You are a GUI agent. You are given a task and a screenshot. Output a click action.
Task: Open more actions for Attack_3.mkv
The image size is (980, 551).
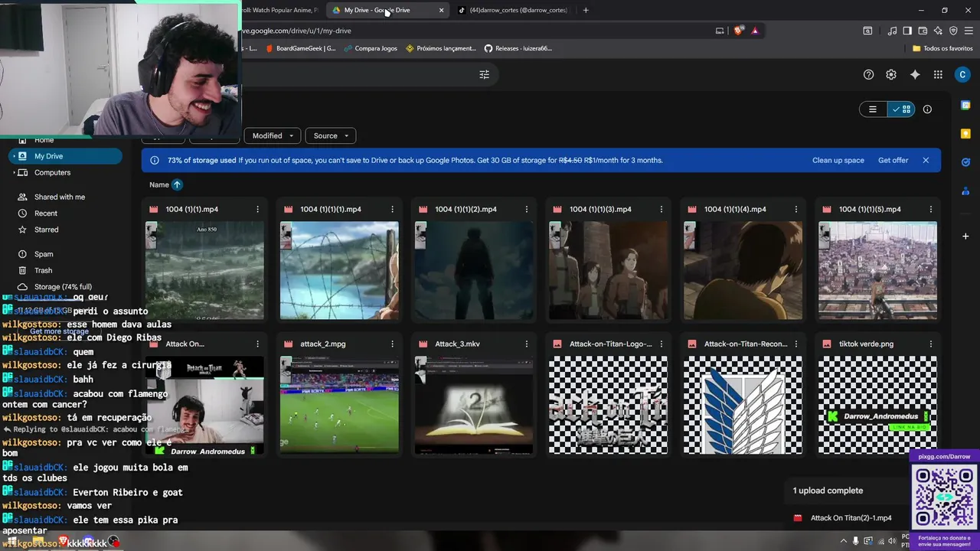pos(527,344)
